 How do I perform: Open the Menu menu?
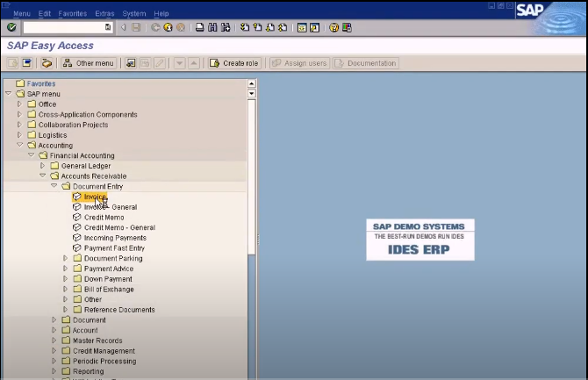pos(22,13)
